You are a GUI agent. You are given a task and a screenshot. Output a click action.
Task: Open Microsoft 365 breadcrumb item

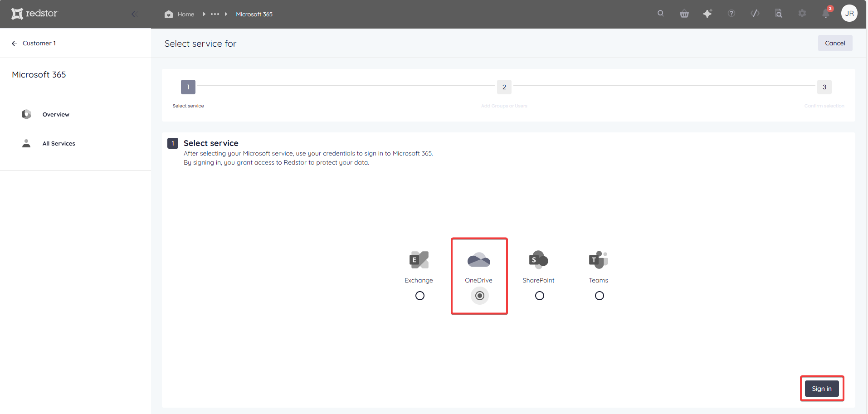pyautogui.click(x=254, y=14)
